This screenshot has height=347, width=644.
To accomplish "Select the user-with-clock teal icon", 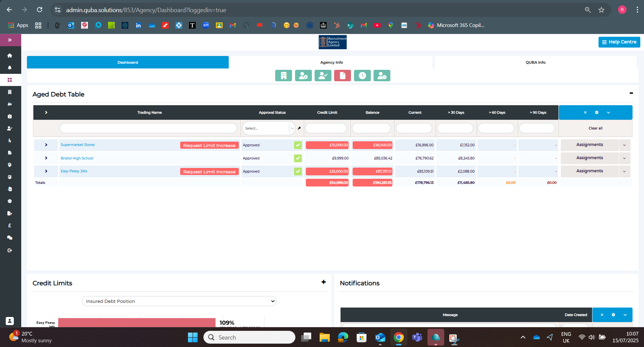I will point(382,76).
